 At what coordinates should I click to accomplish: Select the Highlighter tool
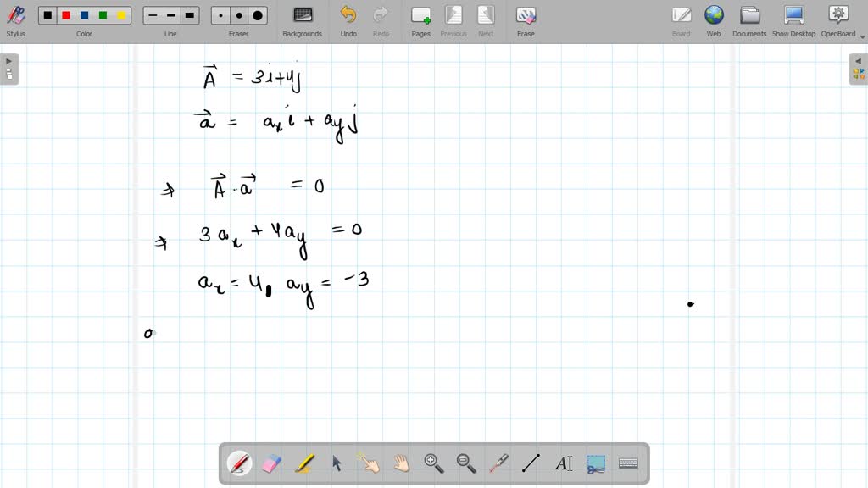[x=304, y=463]
